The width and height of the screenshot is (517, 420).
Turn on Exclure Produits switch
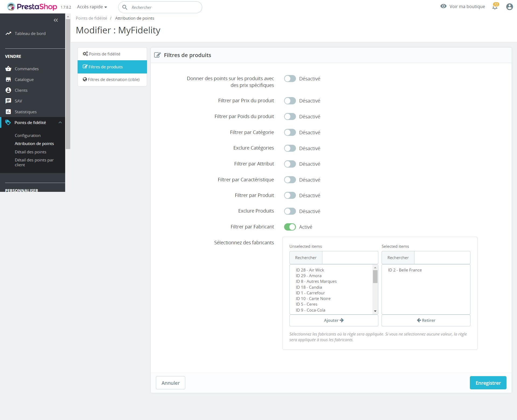pyautogui.click(x=290, y=211)
